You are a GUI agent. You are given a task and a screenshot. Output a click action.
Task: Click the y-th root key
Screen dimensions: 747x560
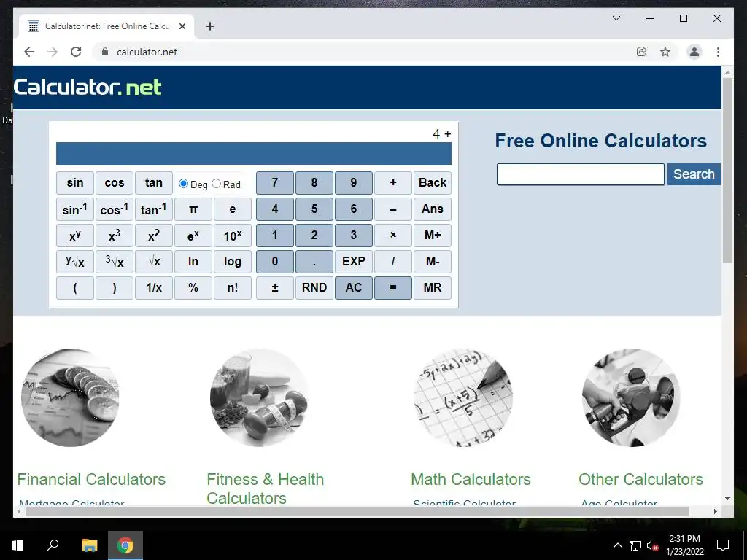pos(75,262)
